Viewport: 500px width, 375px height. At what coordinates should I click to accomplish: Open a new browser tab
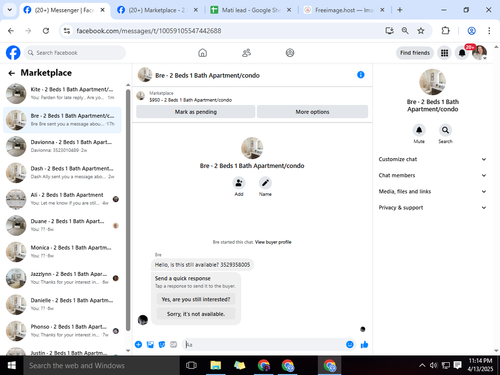tap(400, 10)
